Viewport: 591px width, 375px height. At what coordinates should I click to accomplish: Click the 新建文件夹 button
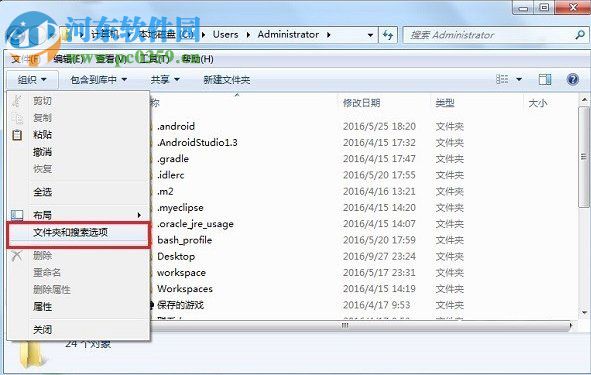pos(227,80)
